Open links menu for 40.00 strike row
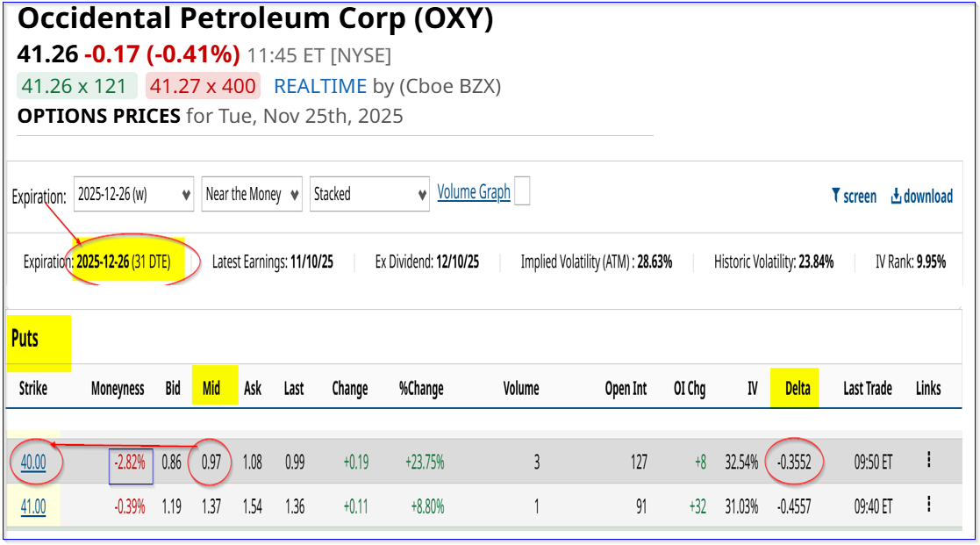This screenshot has height=545, width=980. pyautogui.click(x=928, y=460)
